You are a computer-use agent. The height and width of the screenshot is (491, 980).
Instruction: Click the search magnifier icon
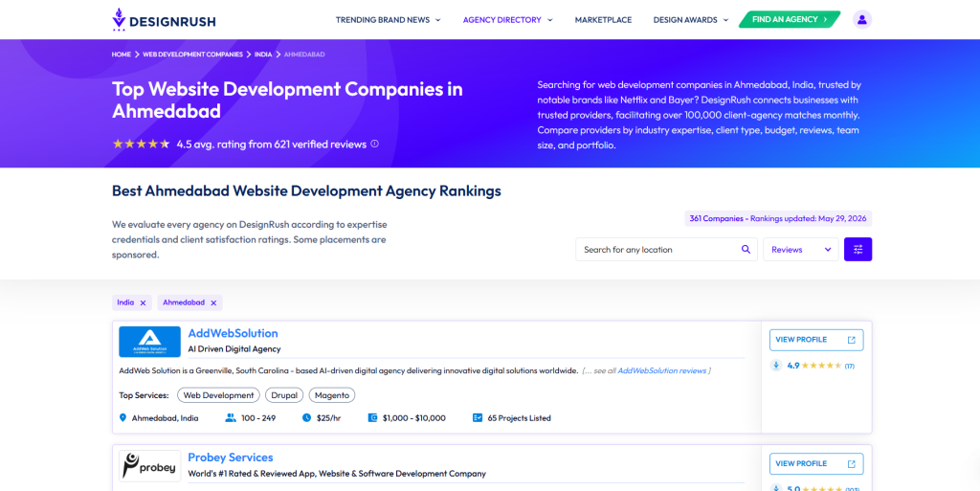[746, 249]
